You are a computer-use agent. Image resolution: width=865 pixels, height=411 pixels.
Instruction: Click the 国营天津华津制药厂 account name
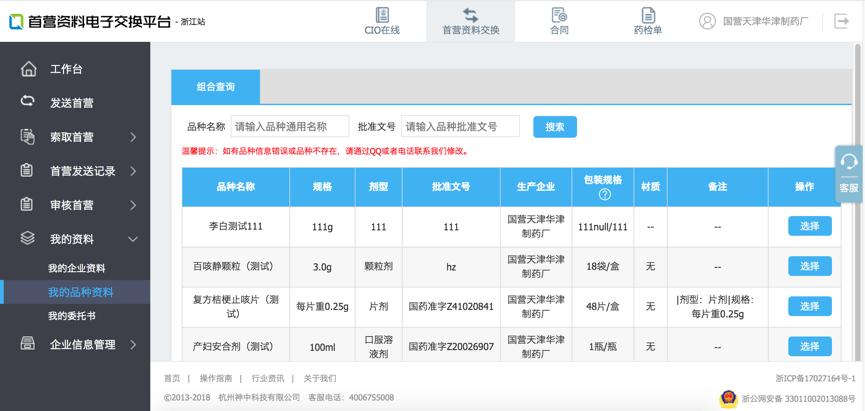tap(766, 22)
